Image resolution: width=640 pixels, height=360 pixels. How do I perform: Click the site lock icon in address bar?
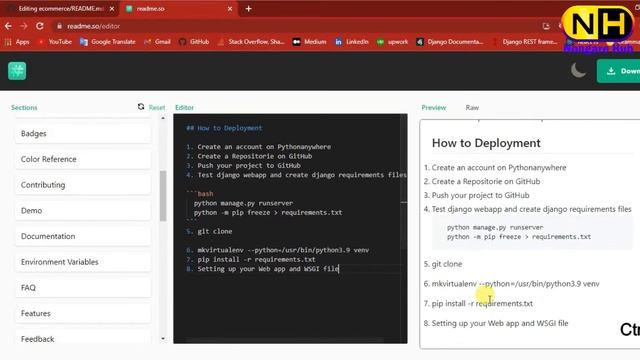(59, 26)
